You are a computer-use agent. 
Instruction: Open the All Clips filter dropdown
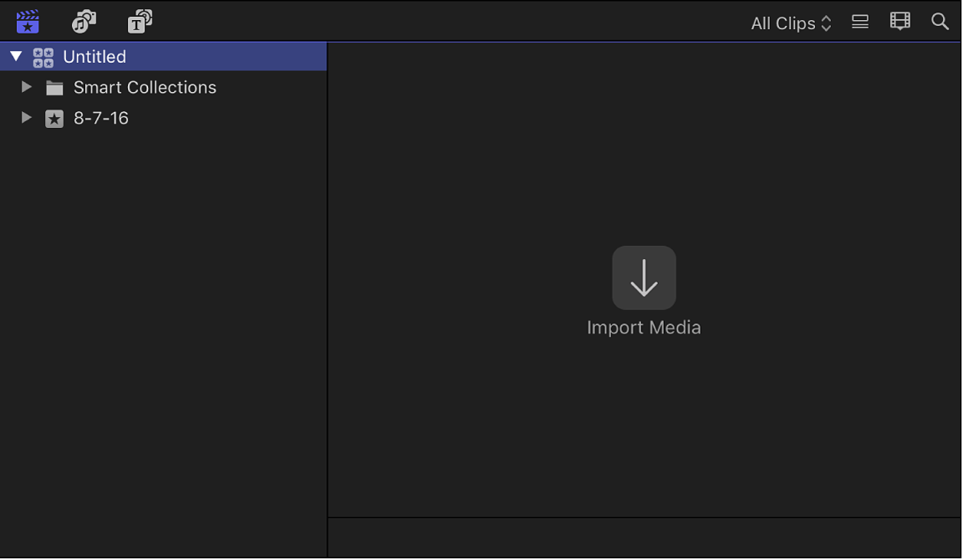791,23
